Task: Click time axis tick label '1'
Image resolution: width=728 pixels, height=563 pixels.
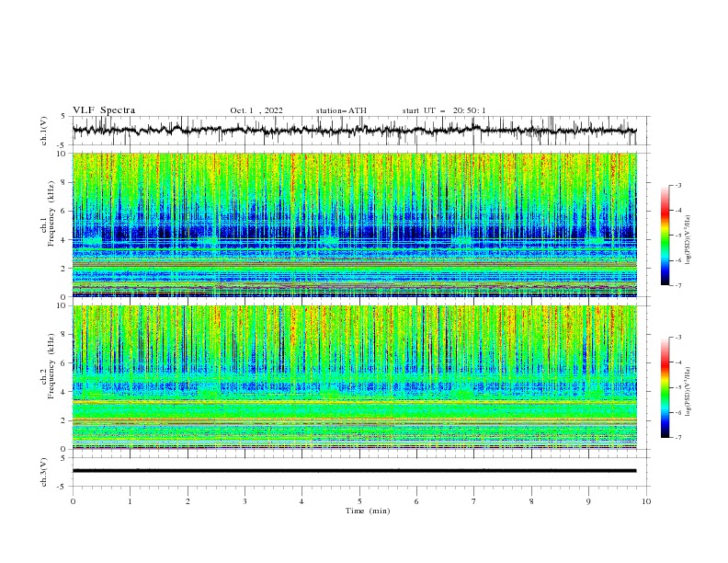Action: [130, 501]
